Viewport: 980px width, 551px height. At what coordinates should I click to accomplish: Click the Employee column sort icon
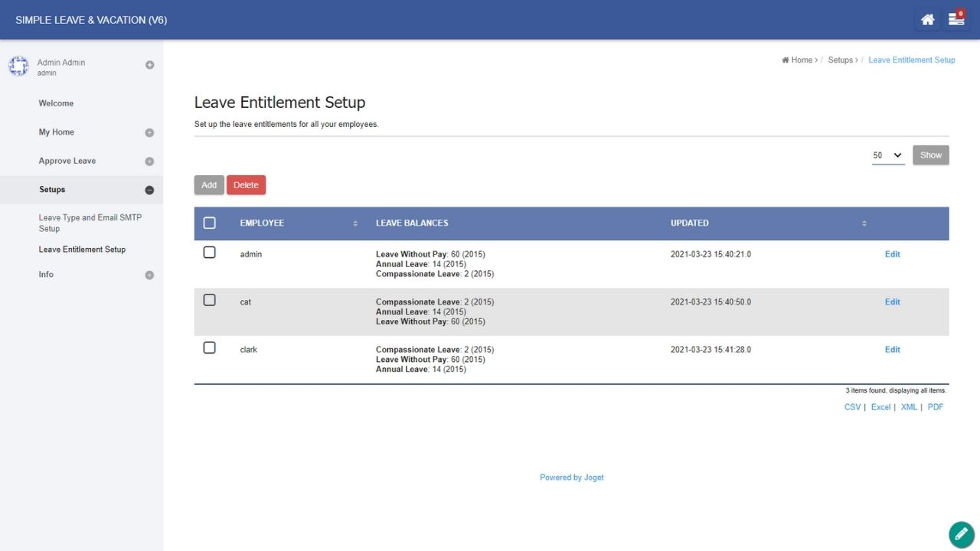coord(355,223)
